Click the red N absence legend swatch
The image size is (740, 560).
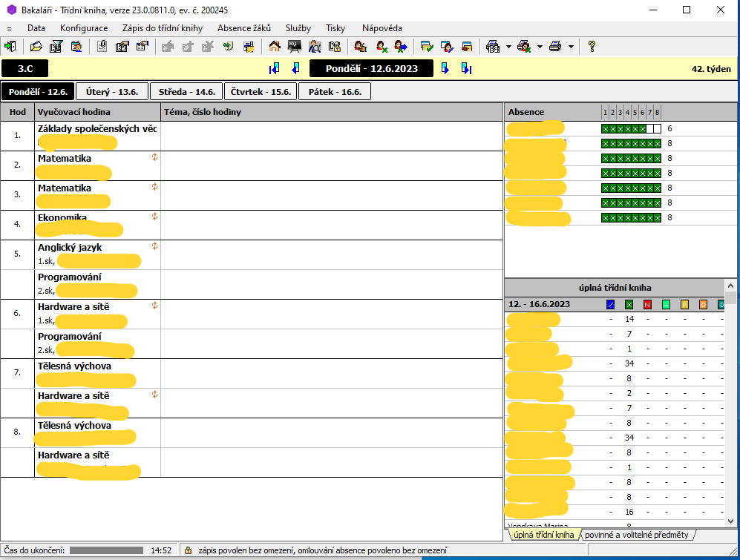pyautogui.click(x=647, y=305)
